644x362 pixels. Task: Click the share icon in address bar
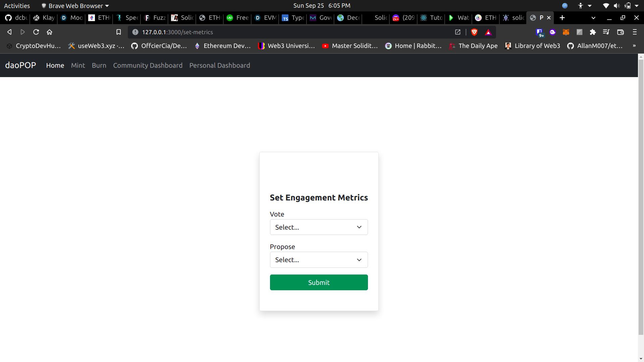[x=458, y=32]
